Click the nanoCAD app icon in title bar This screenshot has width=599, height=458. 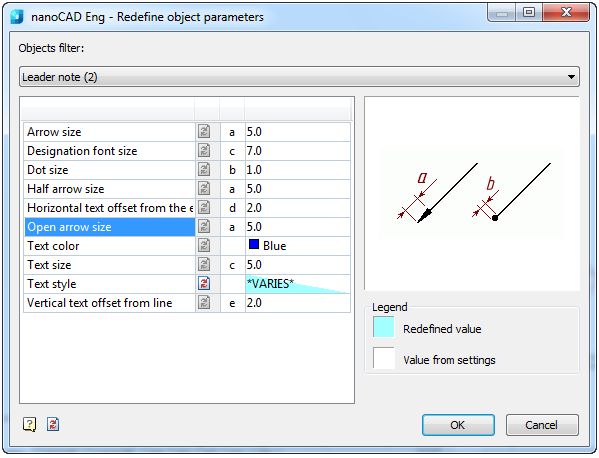(x=17, y=17)
